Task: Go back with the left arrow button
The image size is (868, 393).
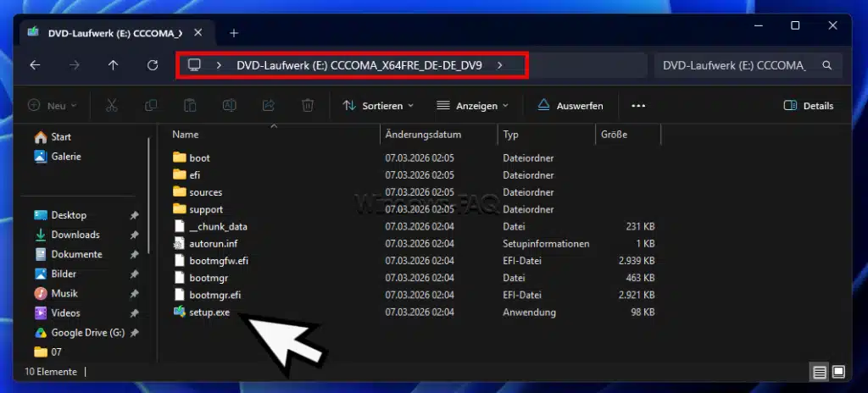Action: click(x=35, y=65)
